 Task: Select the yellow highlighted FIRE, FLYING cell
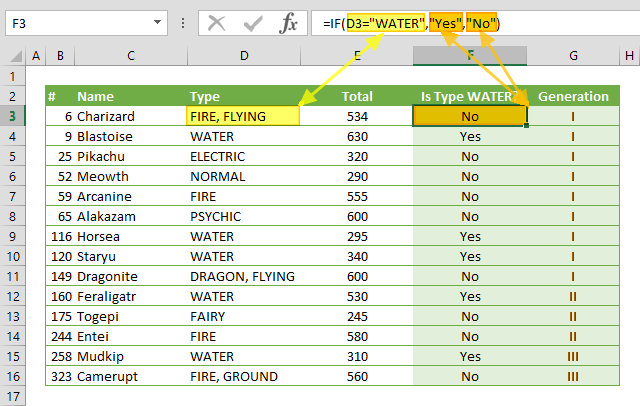[x=244, y=116]
